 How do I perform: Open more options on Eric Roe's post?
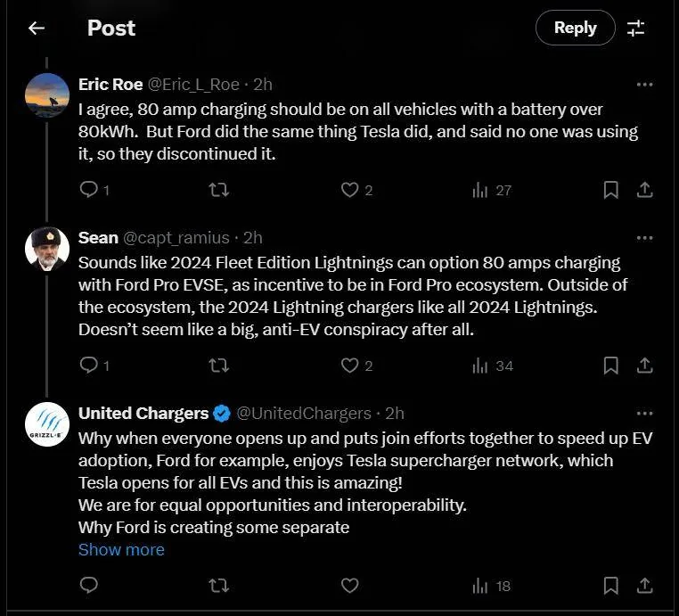pyautogui.click(x=644, y=85)
